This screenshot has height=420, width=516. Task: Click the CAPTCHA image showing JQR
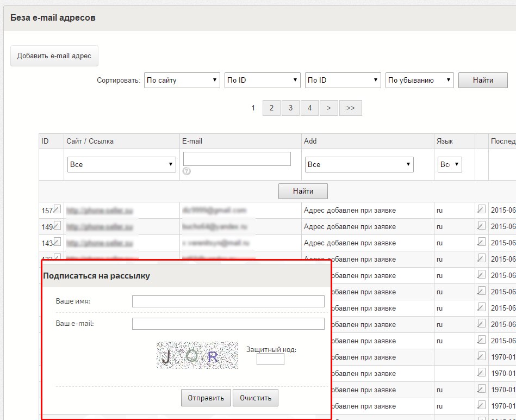197,355
